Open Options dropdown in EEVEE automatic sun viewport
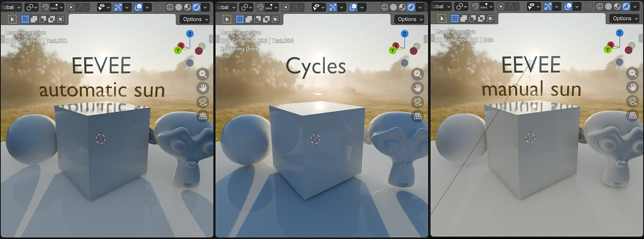The image size is (644, 239). coord(195,19)
